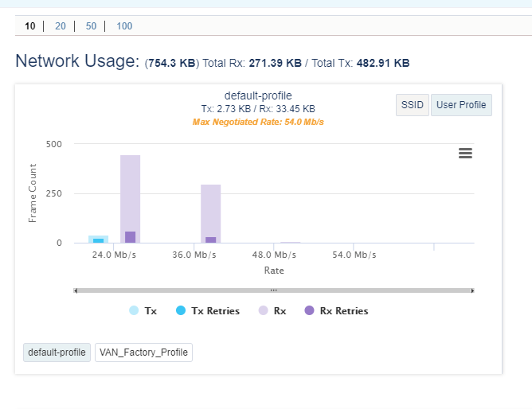
Task: Grab the chart horizontal scrollbar handle
Action: pyautogui.click(x=273, y=290)
